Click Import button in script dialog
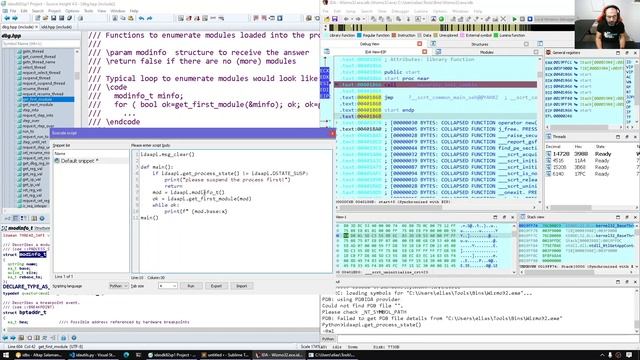This screenshot has width=640, height=360. tap(242, 286)
